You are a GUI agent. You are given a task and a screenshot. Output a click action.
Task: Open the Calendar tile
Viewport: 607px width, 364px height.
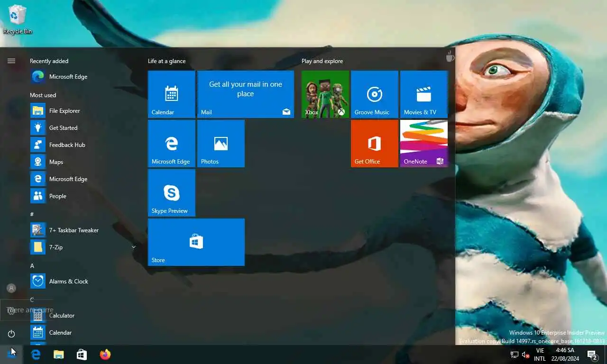tap(172, 94)
